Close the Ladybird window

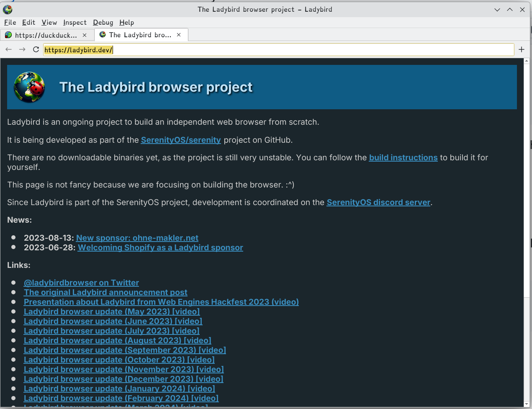coord(522,10)
